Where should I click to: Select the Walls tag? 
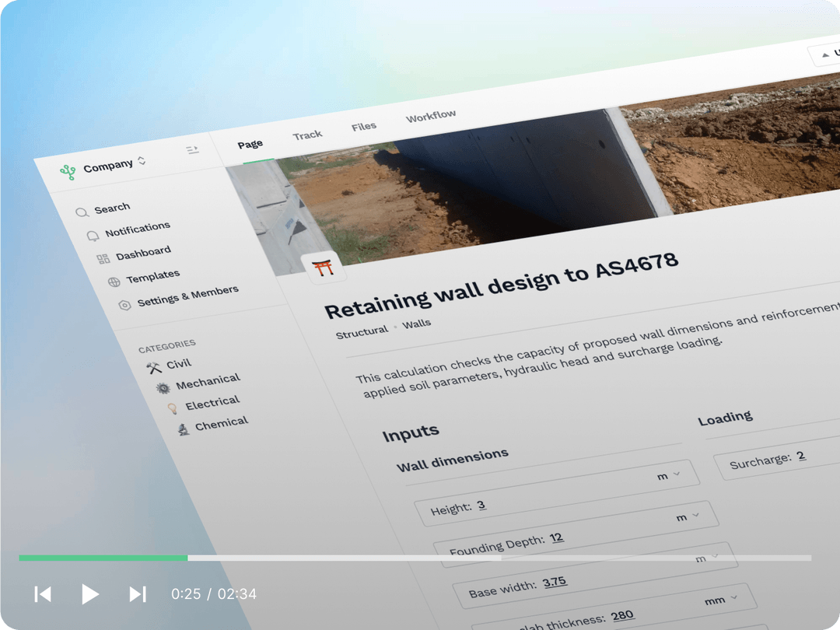418,322
